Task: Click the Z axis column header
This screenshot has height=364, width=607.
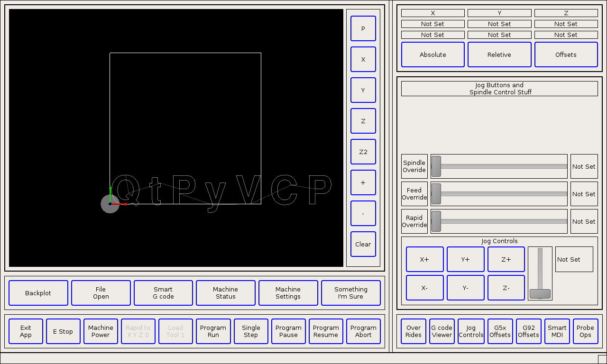Action: coord(566,13)
